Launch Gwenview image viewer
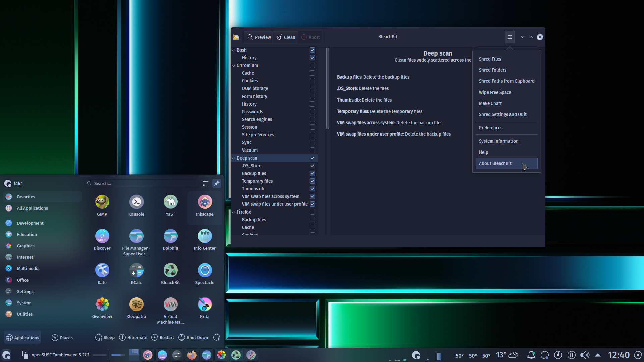This screenshot has width=644, height=362. (102, 308)
